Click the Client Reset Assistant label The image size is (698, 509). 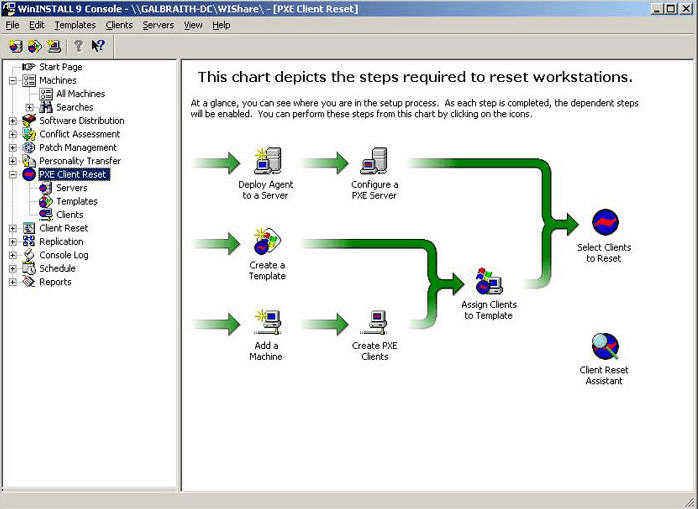click(x=604, y=375)
